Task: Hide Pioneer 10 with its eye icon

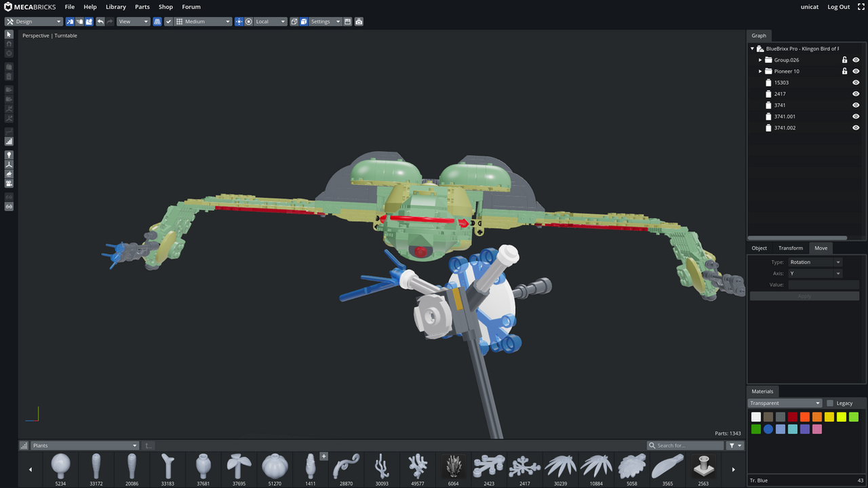Action: [x=856, y=71]
